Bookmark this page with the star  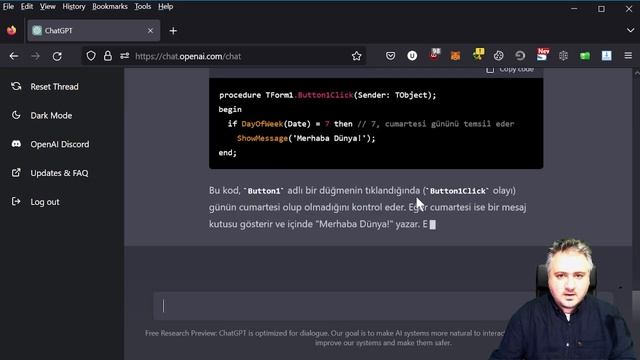click(356, 56)
